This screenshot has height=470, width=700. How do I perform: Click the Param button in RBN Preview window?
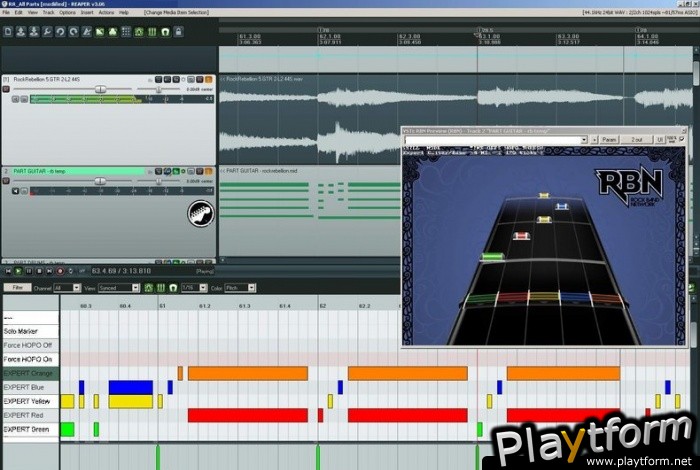tap(609, 140)
